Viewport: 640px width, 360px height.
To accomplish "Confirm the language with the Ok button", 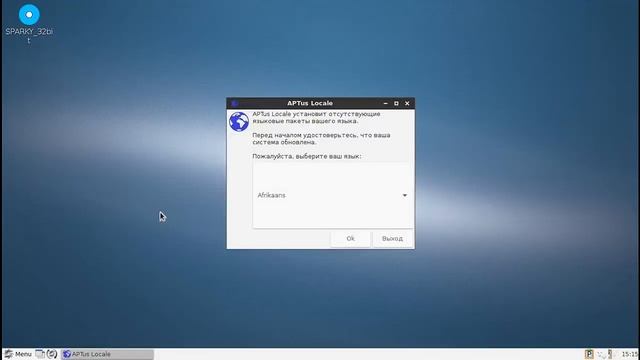I will [350, 238].
